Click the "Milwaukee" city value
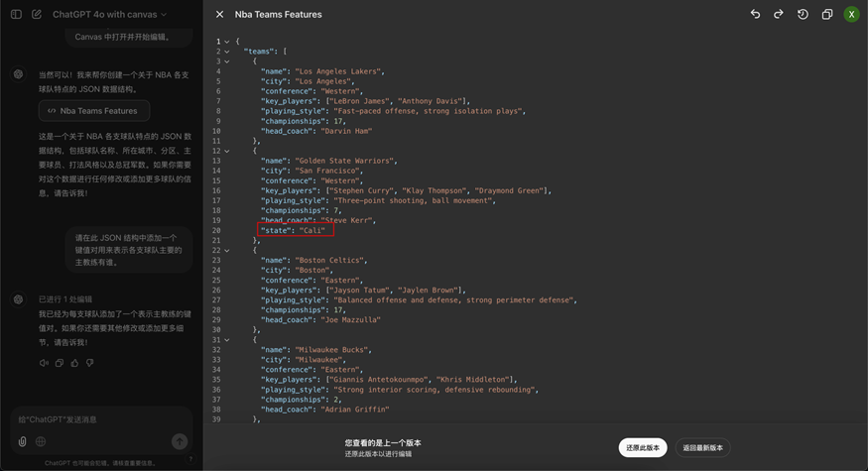The image size is (868, 471). 318,360
